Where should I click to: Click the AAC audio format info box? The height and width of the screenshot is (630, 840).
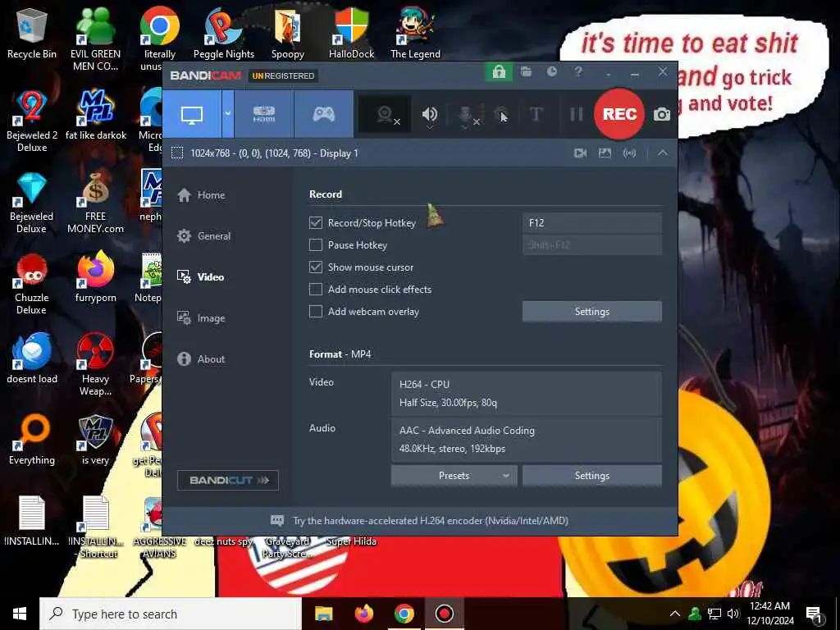click(526, 440)
